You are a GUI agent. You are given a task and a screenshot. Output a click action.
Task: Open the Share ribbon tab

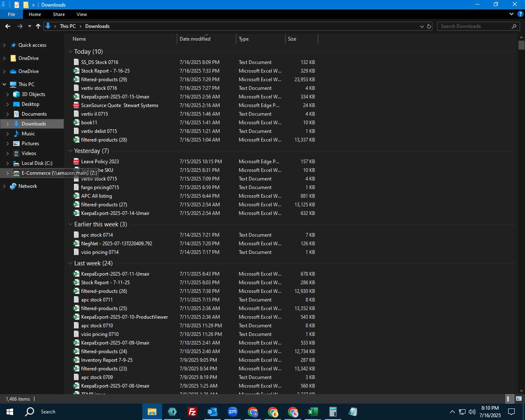pyautogui.click(x=59, y=14)
